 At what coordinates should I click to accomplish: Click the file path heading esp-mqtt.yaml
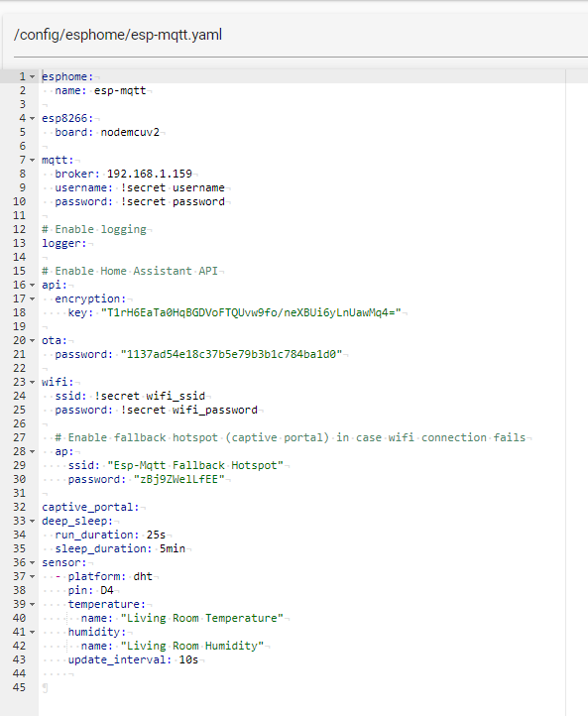[x=118, y=35]
